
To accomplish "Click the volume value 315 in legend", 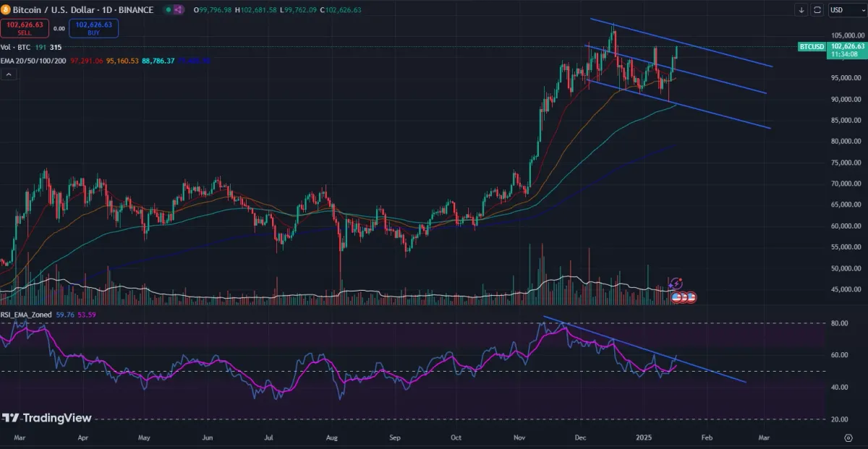I will [x=55, y=47].
